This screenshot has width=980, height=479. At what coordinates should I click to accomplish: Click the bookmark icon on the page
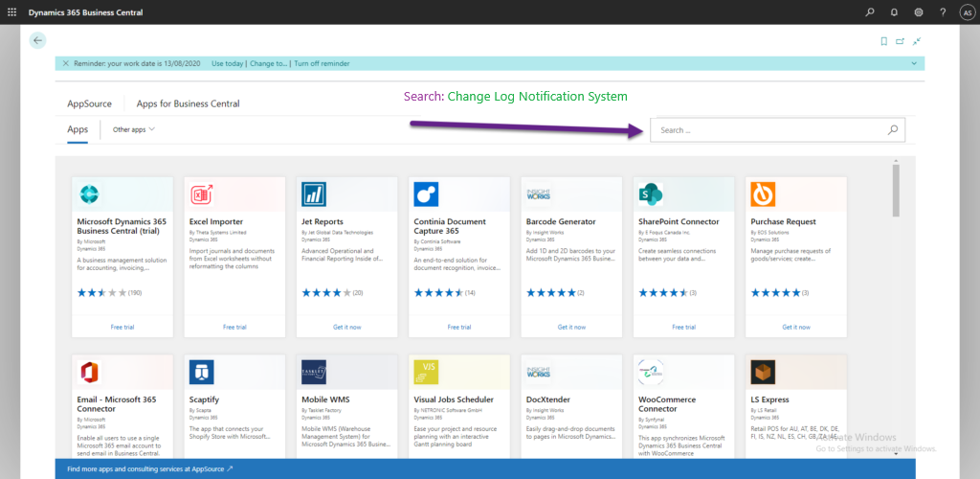(x=883, y=41)
